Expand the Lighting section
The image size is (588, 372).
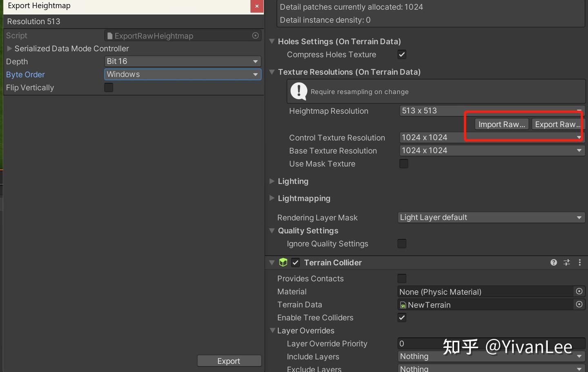[272, 181]
